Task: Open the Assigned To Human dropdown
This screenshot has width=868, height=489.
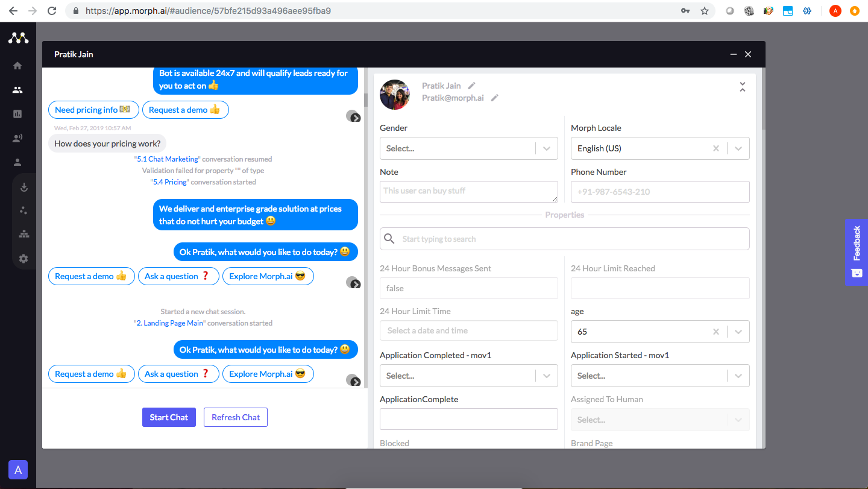Action: (x=660, y=420)
